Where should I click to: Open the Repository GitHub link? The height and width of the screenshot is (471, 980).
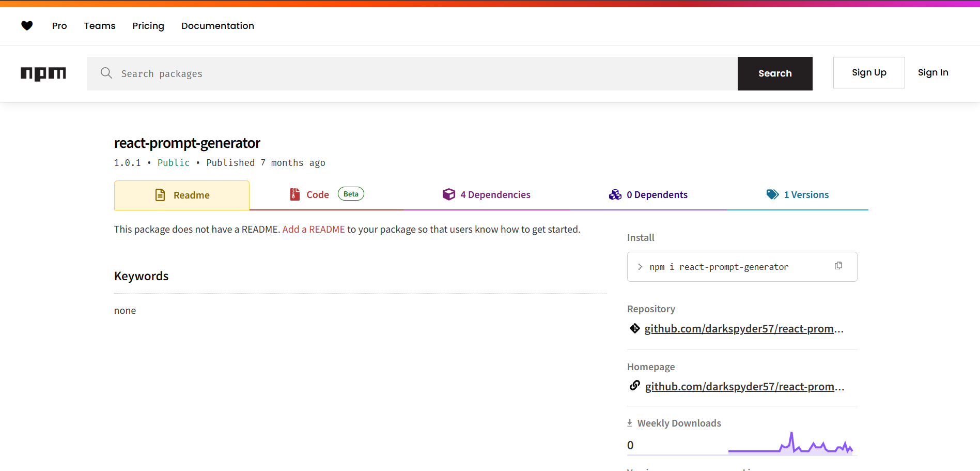point(743,329)
